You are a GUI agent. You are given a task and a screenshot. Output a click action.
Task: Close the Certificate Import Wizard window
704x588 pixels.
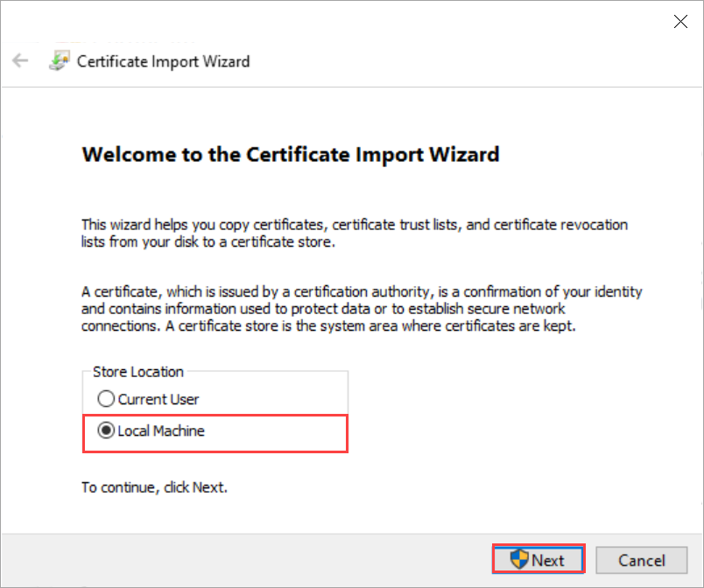(x=680, y=21)
